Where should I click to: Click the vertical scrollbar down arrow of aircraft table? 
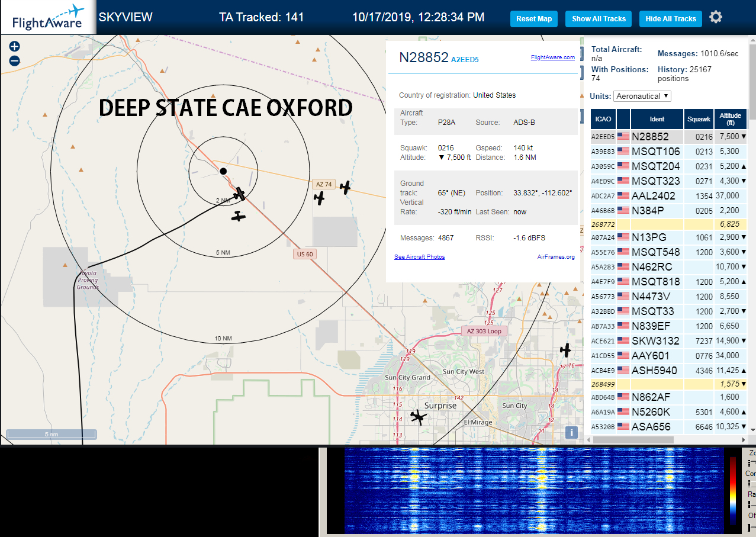(752, 429)
